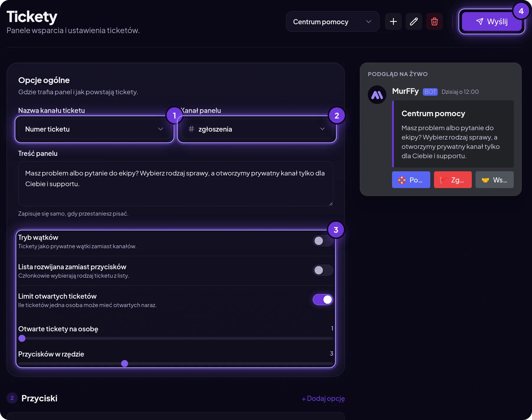This screenshot has width=532, height=420.
Task: Click the plus icon to add panel
Action: (x=393, y=22)
